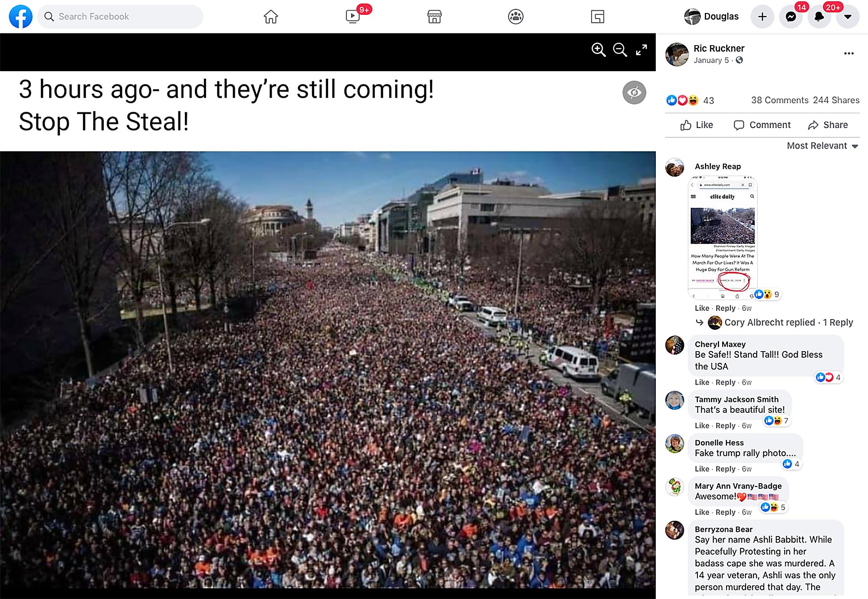Toggle the hidden-eye overlay on photo
Viewport: 868px width, 599px height.
coord(634,92)
